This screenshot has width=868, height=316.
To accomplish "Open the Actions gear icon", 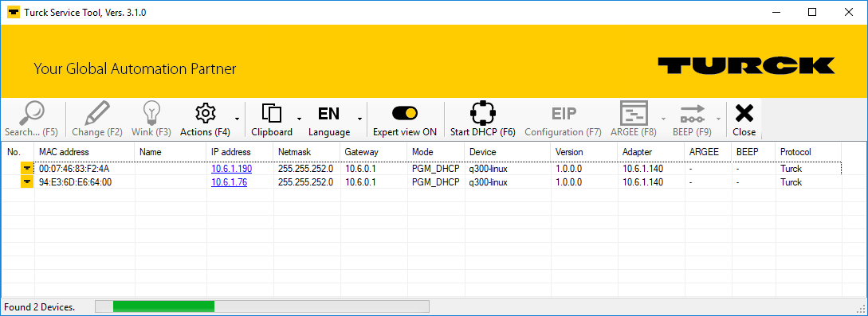I will (206, 113).
